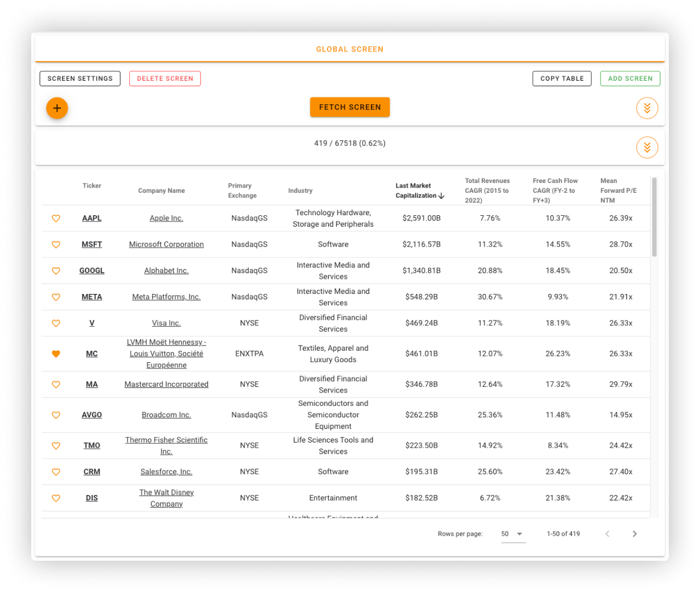The height and width of the screenshot is (592, 700).
Task: Open the CRM ticker link
Action: [92, 472]
